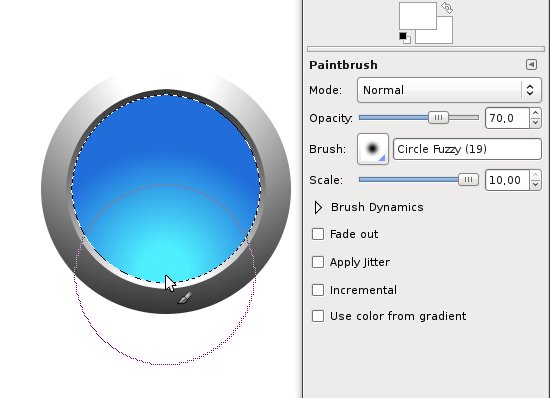Enable the Incremental checkbox
Viewport: 550px width, 398px height.
click(318, 290)
